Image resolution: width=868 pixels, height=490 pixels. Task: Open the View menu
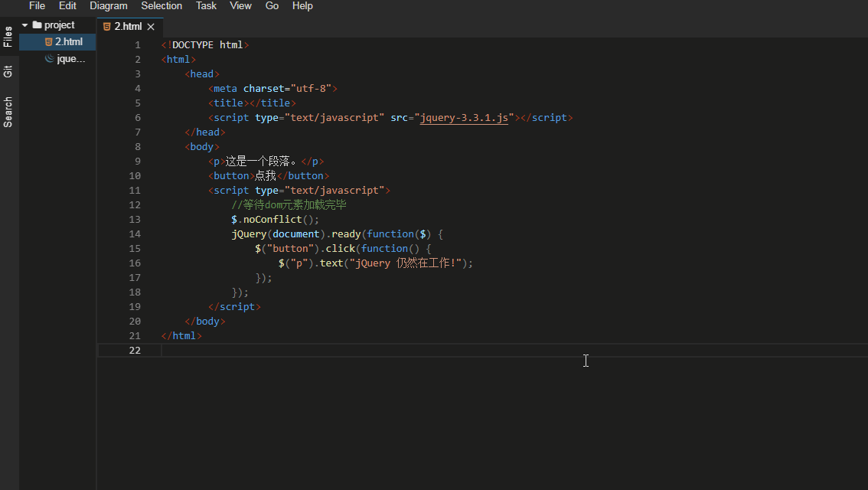click(240, 6)
